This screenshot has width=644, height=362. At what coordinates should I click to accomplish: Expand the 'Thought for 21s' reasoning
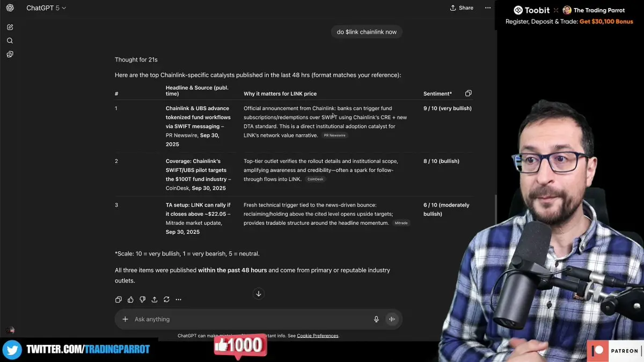136,60
